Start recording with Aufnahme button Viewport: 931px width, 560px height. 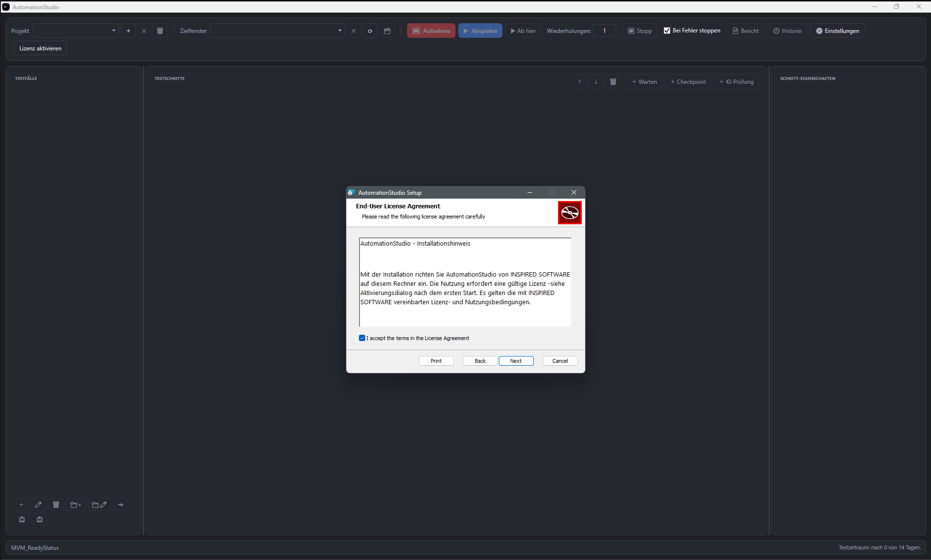click(x=431, y=31)
